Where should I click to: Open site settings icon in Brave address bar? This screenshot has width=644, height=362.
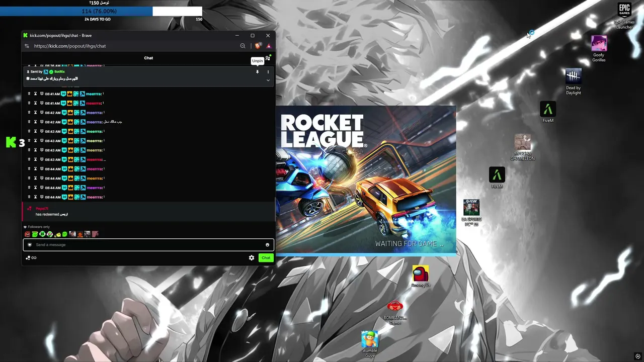click(x=27, y=46)
